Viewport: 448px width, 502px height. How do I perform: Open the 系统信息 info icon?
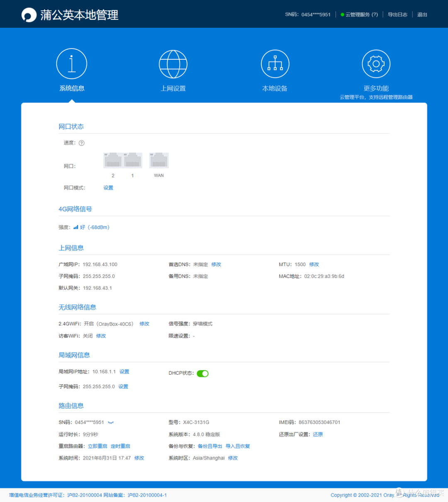click(x=72, y=63)
